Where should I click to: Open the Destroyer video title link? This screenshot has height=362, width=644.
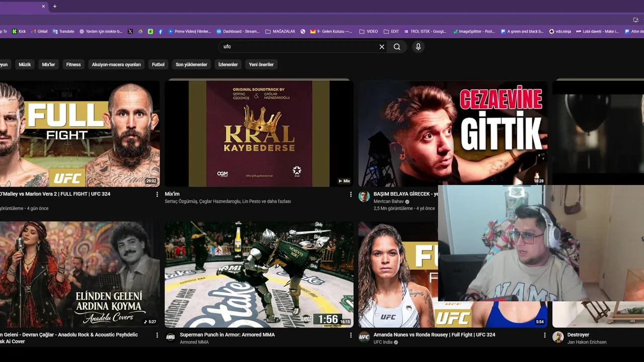point(578,335)
